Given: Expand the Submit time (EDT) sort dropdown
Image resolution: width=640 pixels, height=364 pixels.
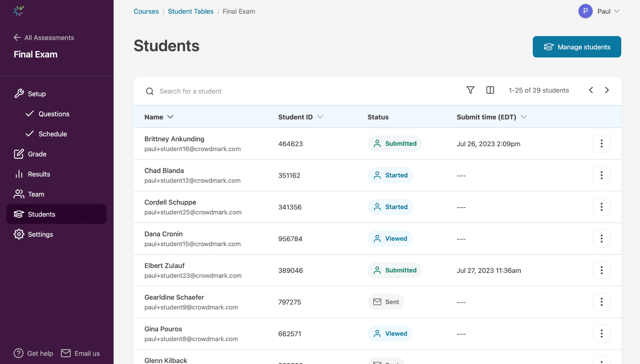Looking at the screenshot, I should 524,117.
